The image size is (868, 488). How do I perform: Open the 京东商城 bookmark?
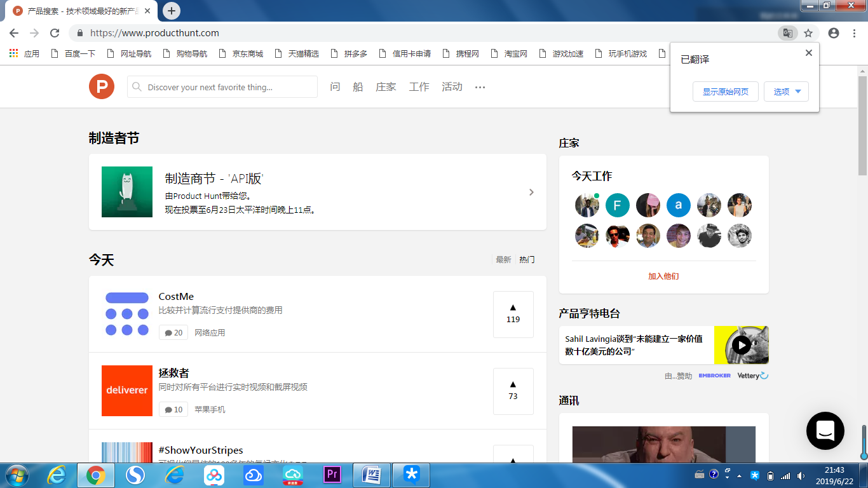pyautogui.click(x=241, y=54)
